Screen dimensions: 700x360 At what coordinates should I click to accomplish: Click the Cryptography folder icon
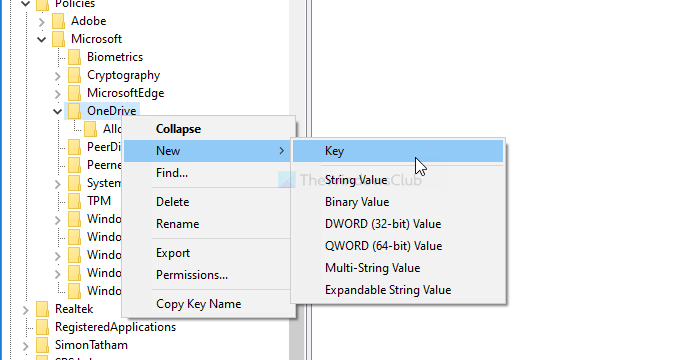[75, 75]
